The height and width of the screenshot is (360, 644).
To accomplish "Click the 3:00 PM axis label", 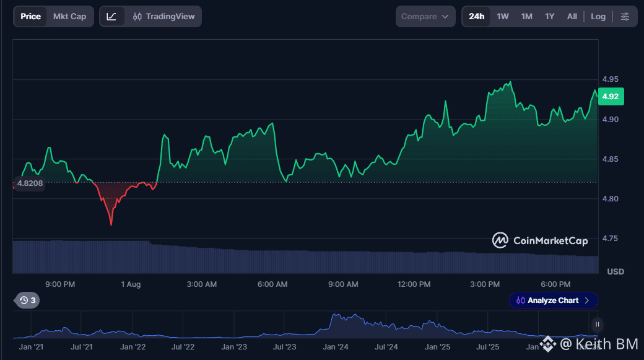I will (485, 284).
